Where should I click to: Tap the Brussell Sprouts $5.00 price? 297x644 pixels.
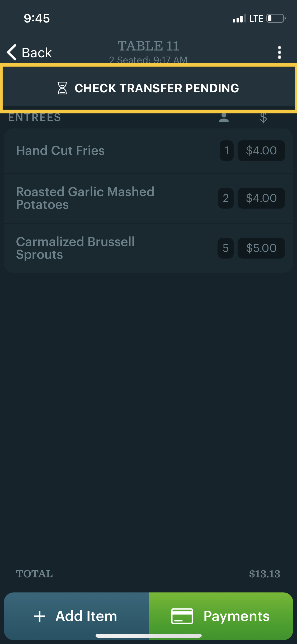click(x=261, y=248)
